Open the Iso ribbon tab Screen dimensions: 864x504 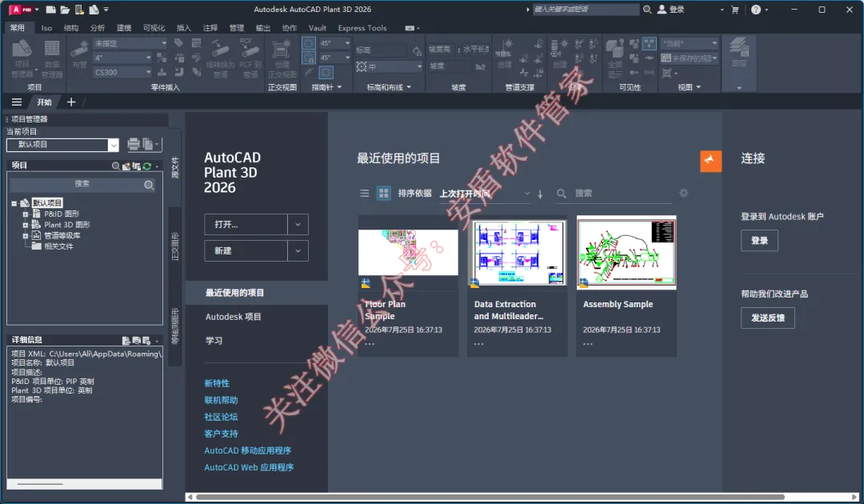(46, 27)
